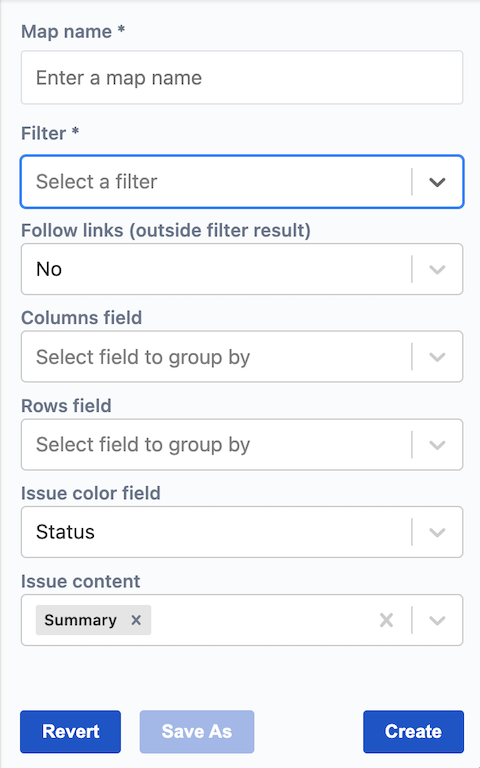
Task: Open the Select a filter combo box
Action: coord(242,182)
